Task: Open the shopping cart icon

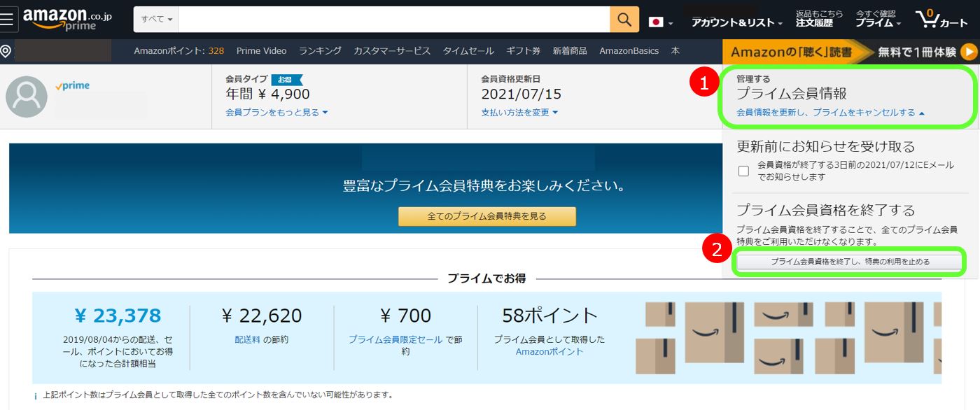Action: 941,19
